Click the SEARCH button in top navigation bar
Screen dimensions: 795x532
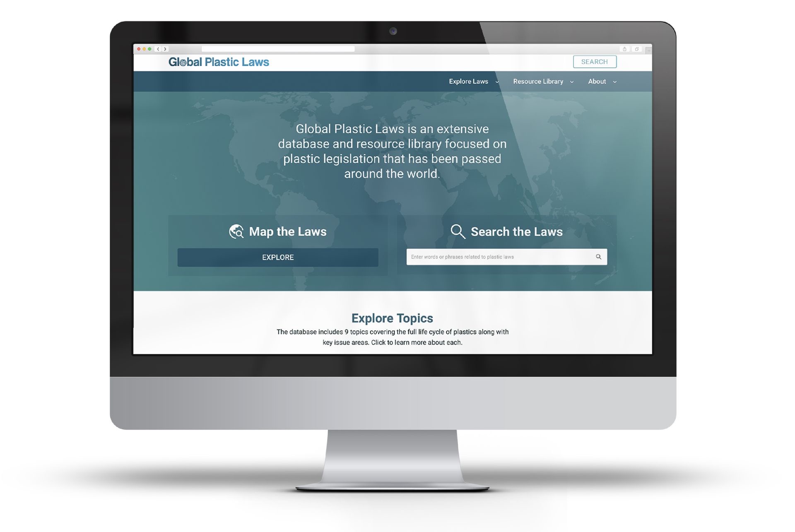pyautogui.click(x=594, y=61)
